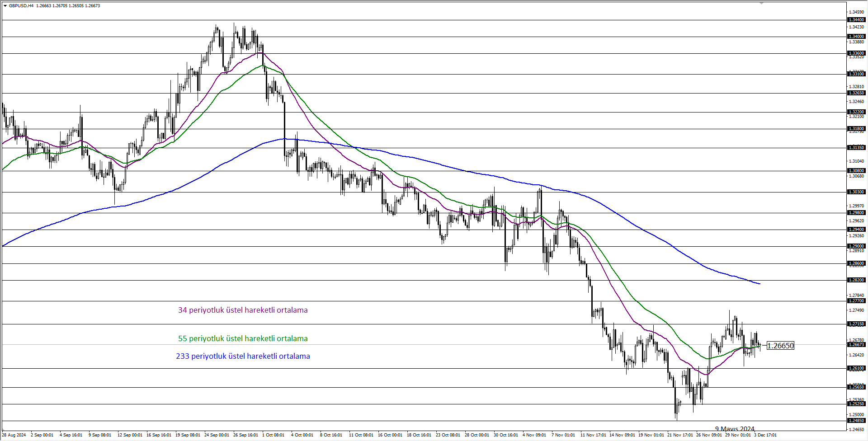Click the 1.34230 price scale value
Viewport: 868px width, 441px height.
(856, 27)
